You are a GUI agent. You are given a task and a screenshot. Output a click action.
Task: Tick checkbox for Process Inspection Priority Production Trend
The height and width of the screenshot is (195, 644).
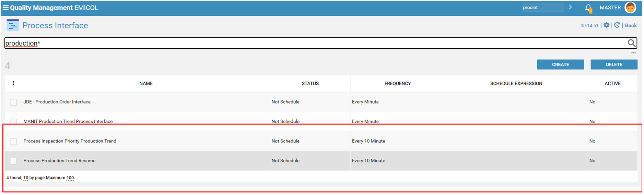coord(13,141)
